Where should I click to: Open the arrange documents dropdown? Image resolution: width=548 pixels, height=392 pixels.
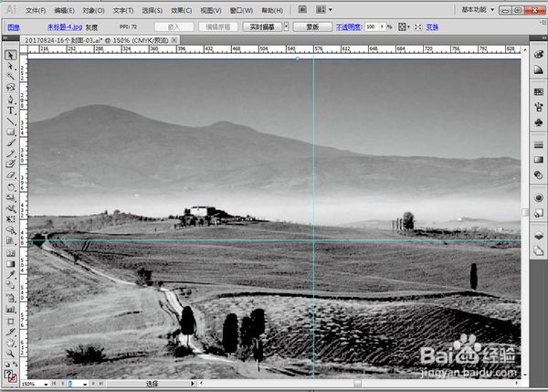coord(324,10)
